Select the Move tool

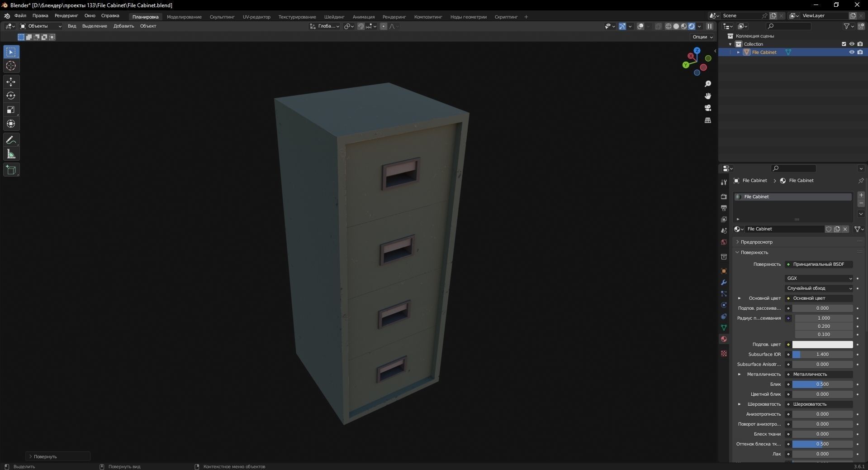click(x=11, y=82)
